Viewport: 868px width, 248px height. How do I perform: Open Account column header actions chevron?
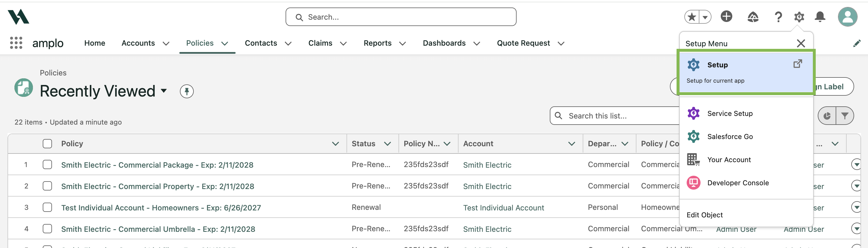pos(571,144)
